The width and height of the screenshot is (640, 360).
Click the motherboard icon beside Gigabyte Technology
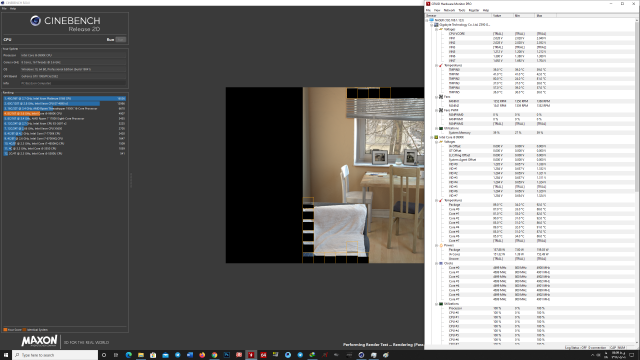tap(436, 25)
